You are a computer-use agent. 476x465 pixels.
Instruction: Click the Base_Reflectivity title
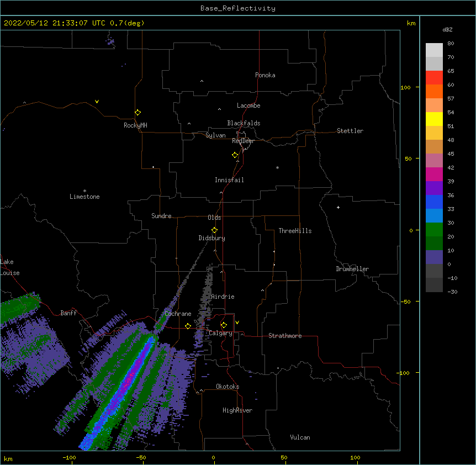[238, 8]
